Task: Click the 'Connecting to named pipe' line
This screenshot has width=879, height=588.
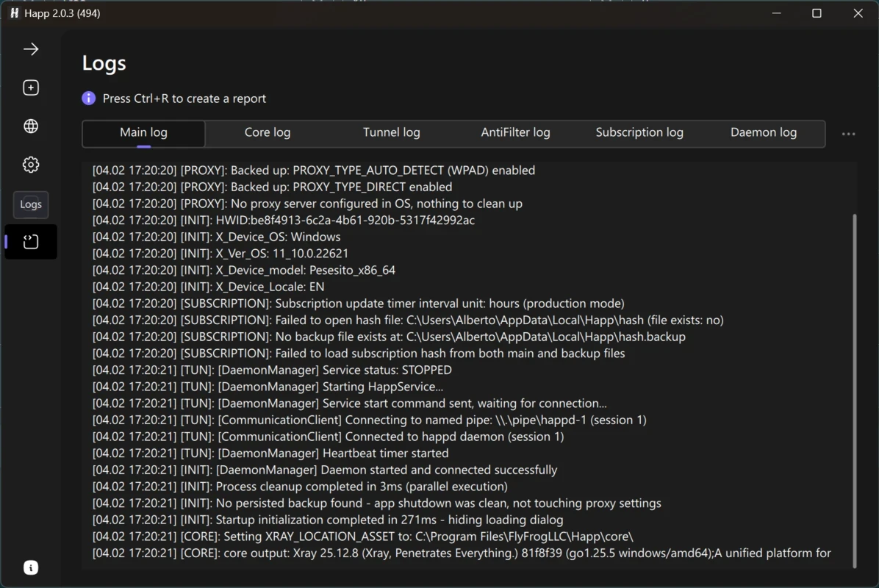Action: coord(370,420)
